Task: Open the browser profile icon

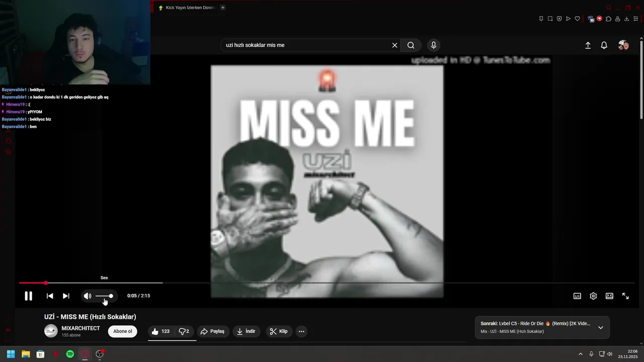Action: pyautogui.click(x=617, y=19)
